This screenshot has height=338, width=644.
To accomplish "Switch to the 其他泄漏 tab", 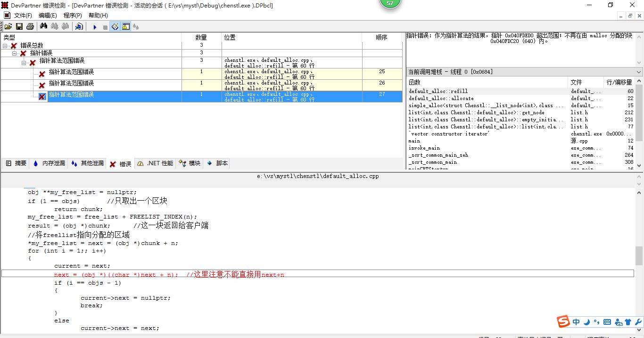I will click(x=87, y=163).
